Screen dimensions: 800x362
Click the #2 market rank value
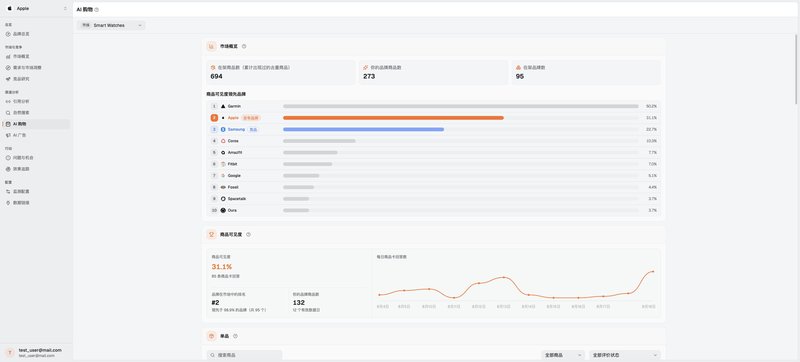(x=215, y=302)
